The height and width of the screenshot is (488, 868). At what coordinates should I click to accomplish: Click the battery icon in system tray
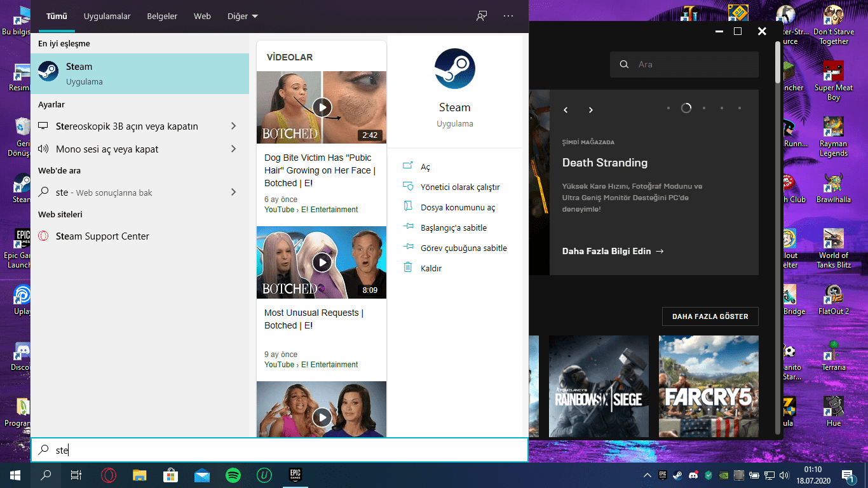click(x=754, y=475)
